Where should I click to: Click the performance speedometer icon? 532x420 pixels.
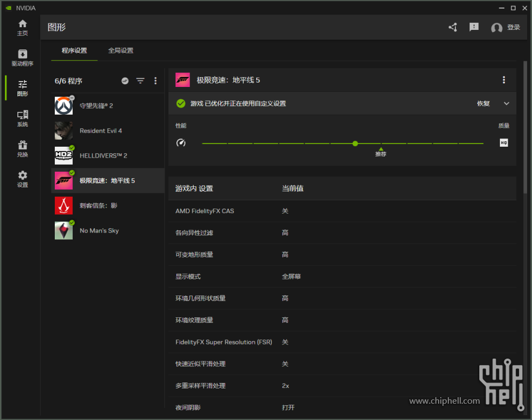181,142
